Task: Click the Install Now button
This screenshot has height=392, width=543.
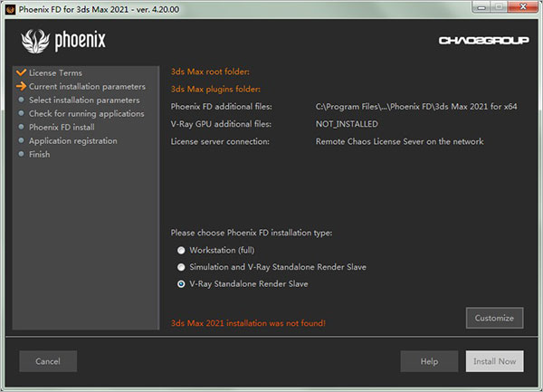Action: pyautogui.click(x=494, y=361)
